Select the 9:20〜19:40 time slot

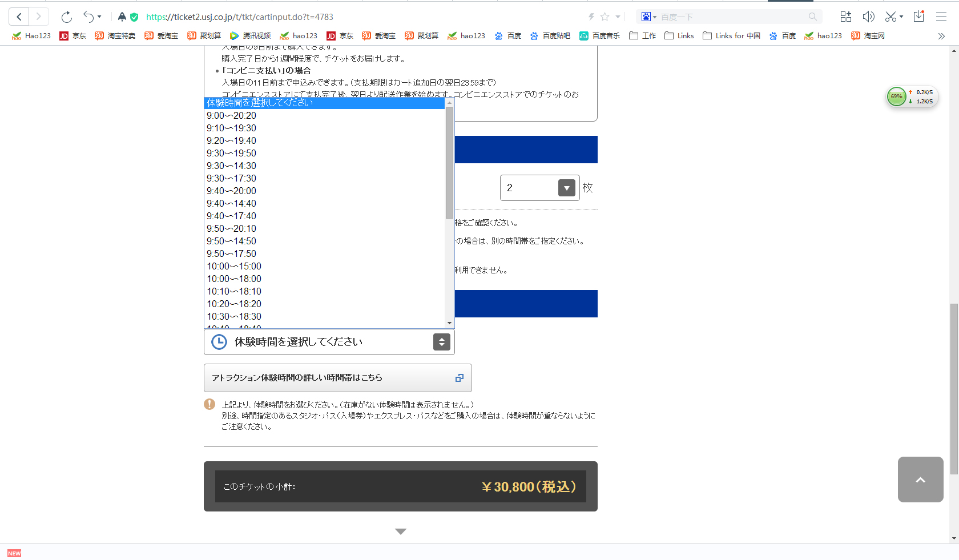pos(324,140)
